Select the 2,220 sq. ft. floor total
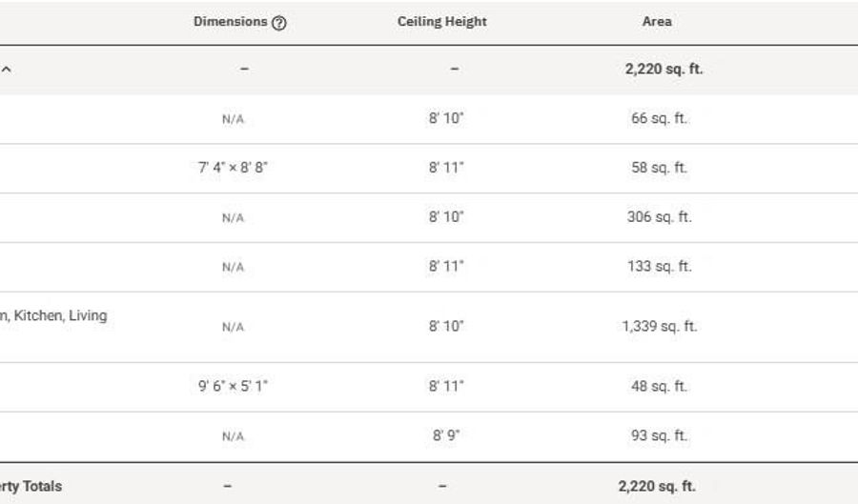 (664, 69)
